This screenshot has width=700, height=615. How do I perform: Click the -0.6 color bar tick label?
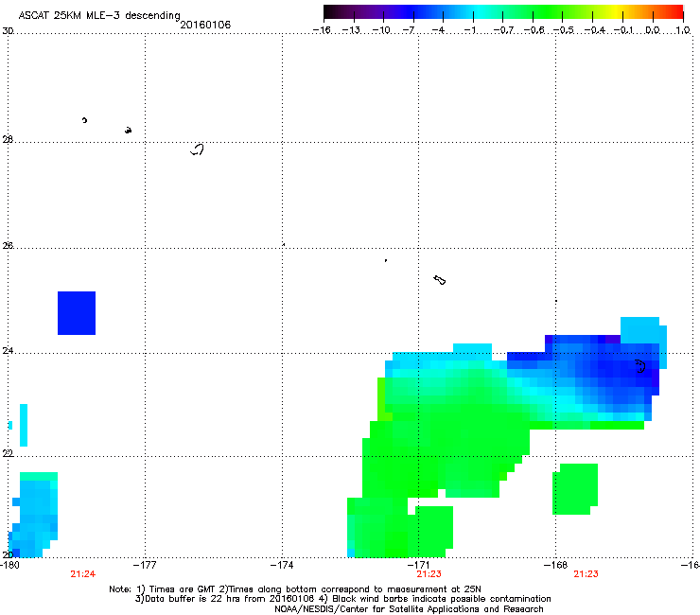pos(533,30)
